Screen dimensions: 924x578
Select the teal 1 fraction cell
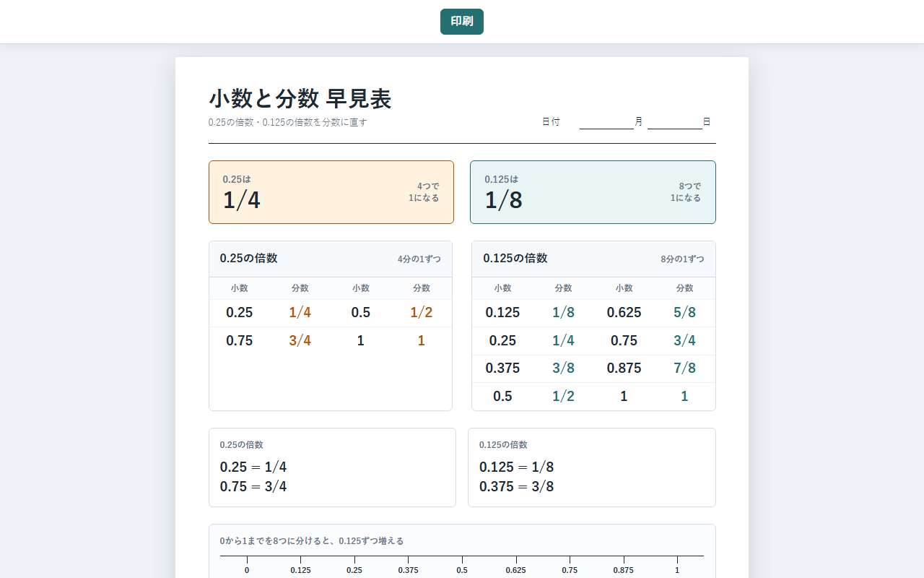pos(684,396)
